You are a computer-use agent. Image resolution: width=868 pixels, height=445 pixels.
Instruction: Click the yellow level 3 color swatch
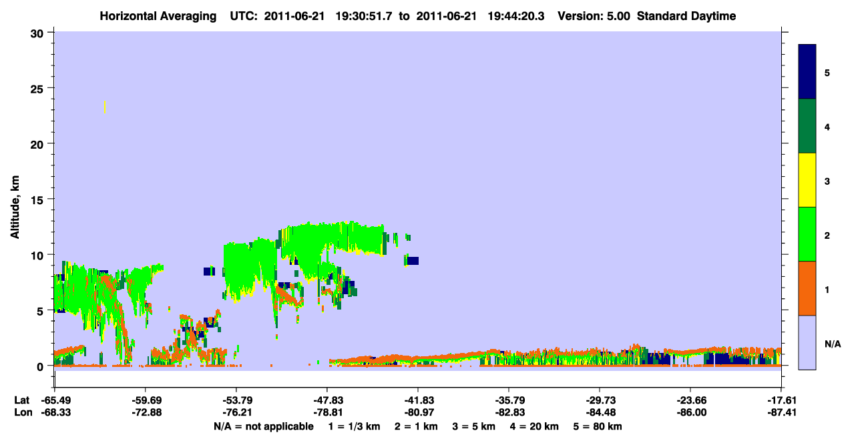point(807,180)
